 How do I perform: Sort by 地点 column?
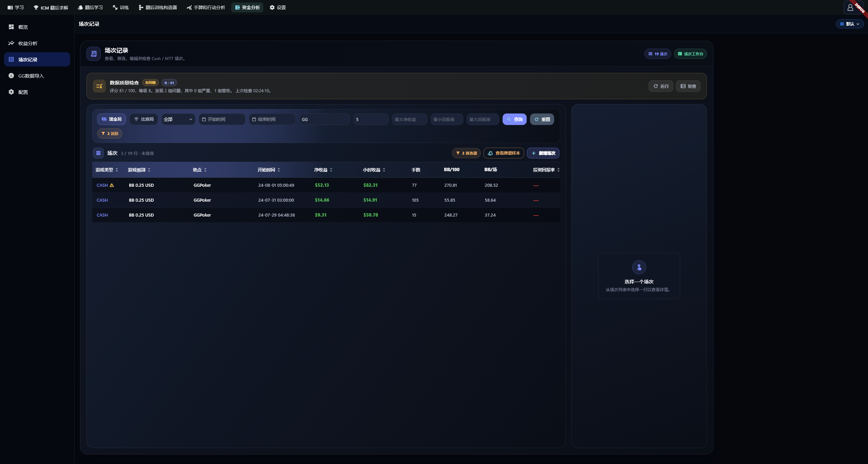tap(200, 170)
